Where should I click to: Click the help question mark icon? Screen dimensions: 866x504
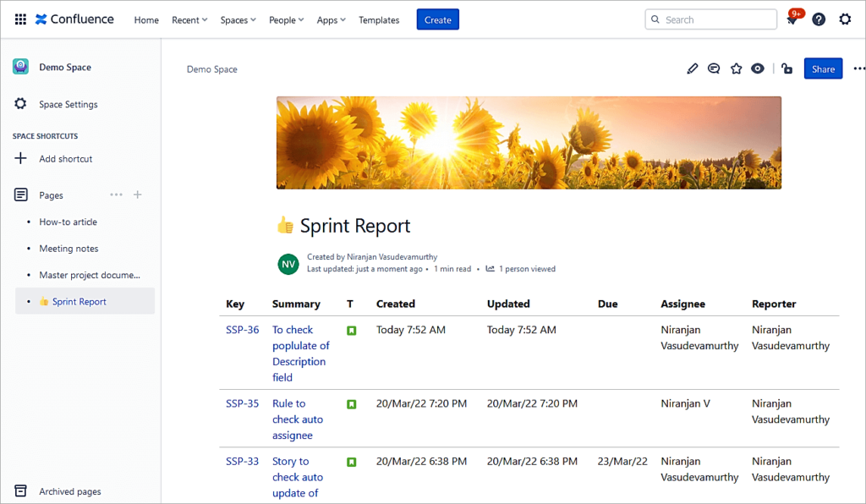pyautogui.click(x=819, y=19)
